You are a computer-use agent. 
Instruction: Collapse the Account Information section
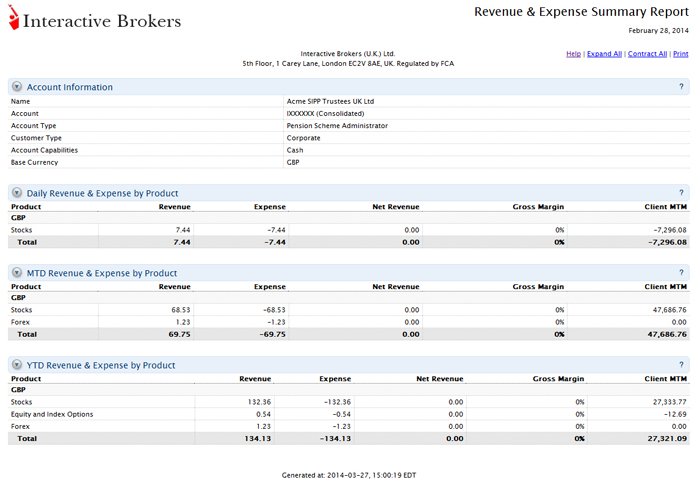(17, 87)
